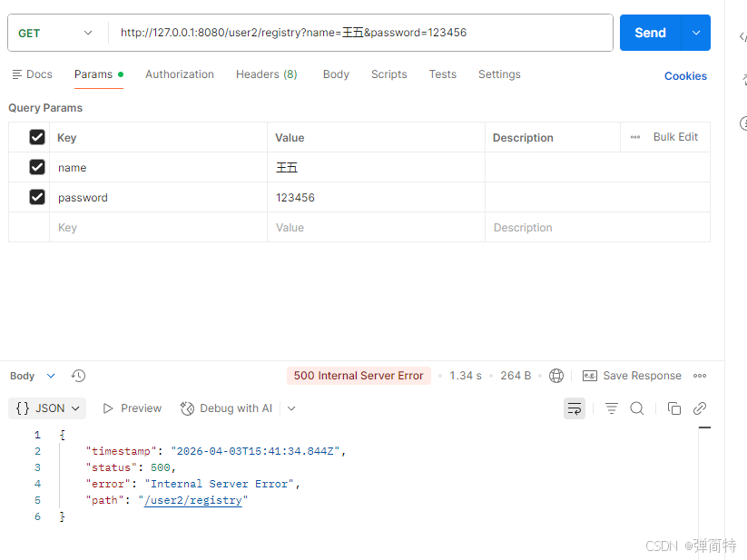Toggle the wrap lines icon

click(x=574, y=408)
